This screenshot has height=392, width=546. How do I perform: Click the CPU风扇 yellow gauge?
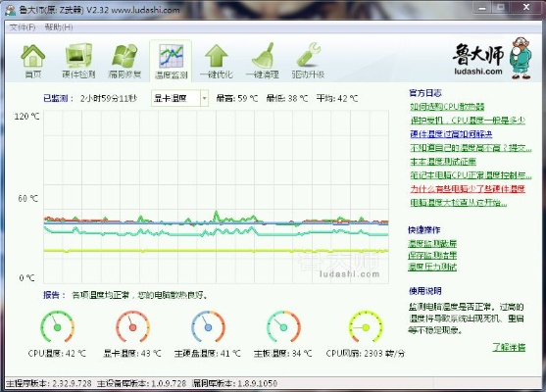[366, 327]
